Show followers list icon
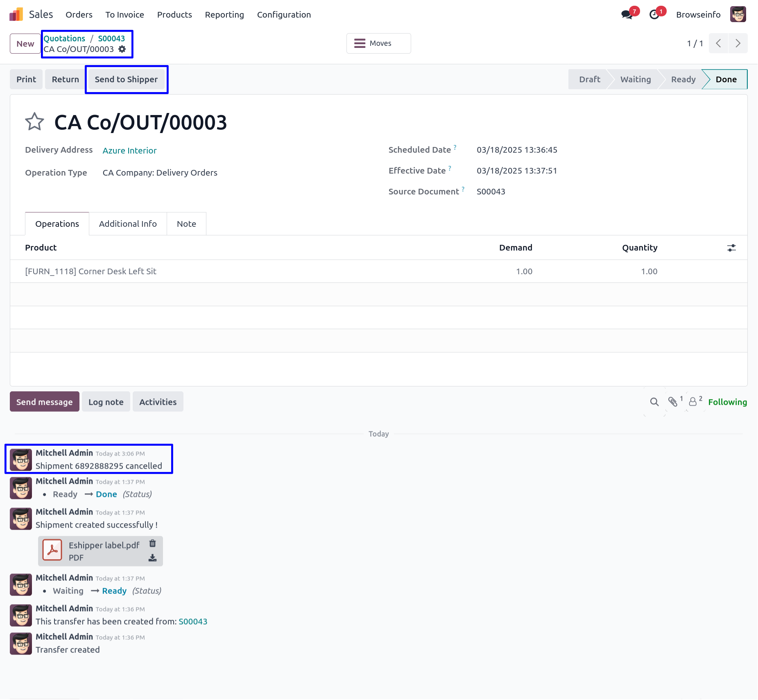This screenshot has height=700, width=758. point(693,402)
